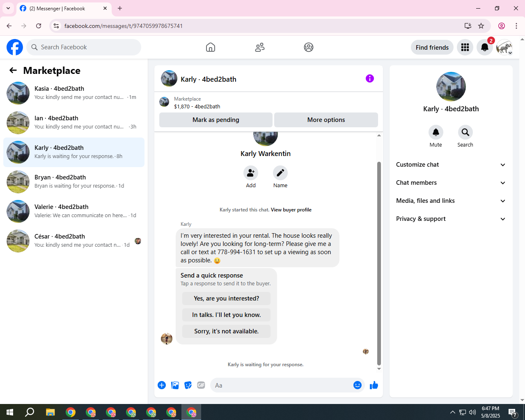Open Bryan · 4bed2bath conversation

[x=74, y=182]
